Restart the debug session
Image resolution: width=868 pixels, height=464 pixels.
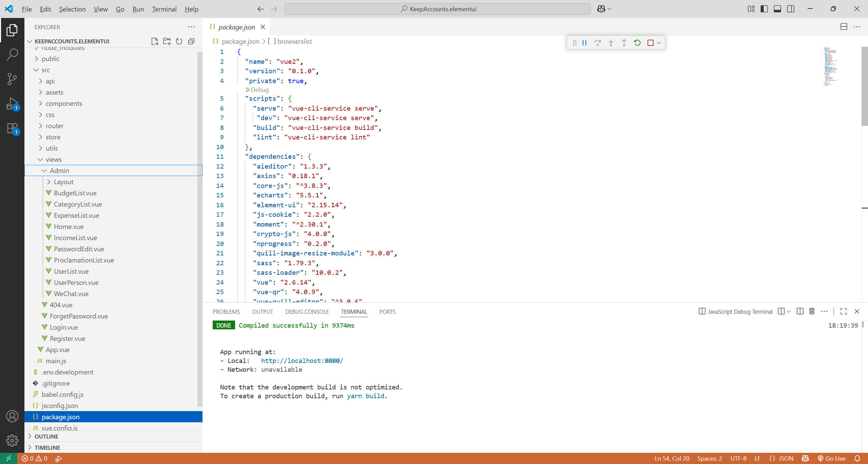tap(637, 43)
